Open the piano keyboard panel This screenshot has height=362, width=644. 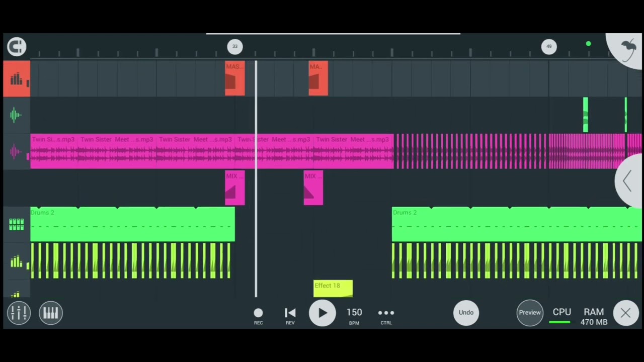pos(50,313)
